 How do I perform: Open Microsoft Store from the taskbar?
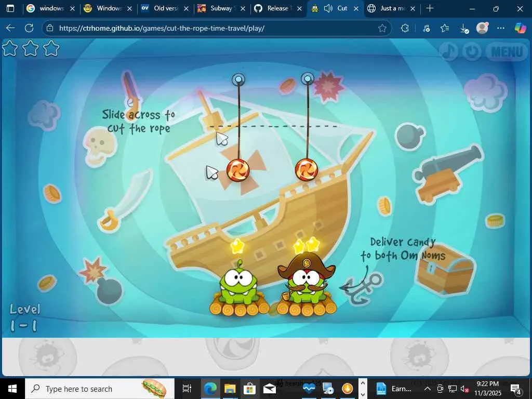click(x=249, y=389)
